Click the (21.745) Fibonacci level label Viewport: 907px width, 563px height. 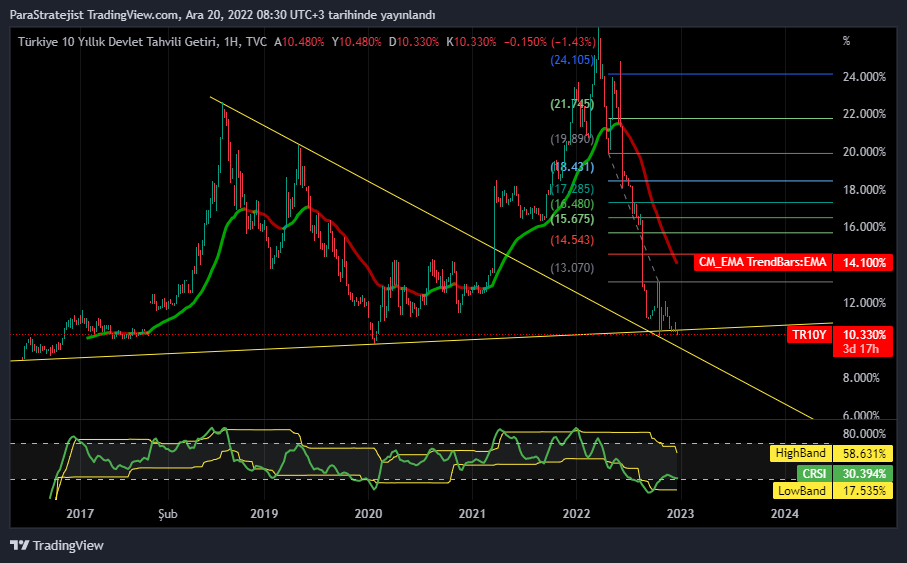[572, 104]
